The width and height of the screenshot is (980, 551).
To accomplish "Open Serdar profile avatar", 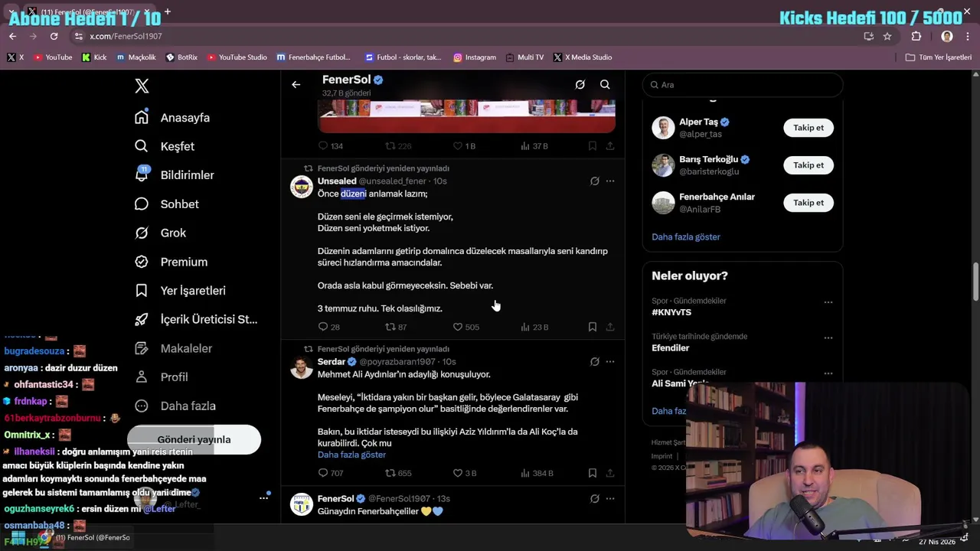I will 302,367.
